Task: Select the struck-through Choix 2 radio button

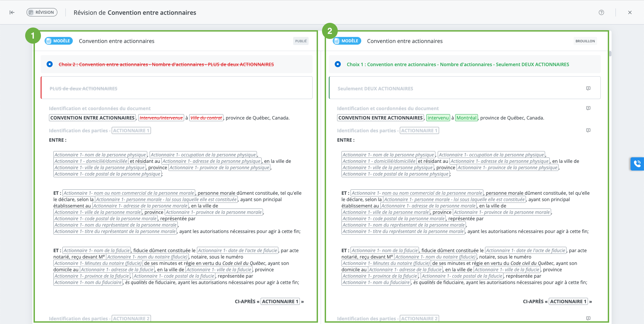Action: pyautogui.click(x=50, y=64)
